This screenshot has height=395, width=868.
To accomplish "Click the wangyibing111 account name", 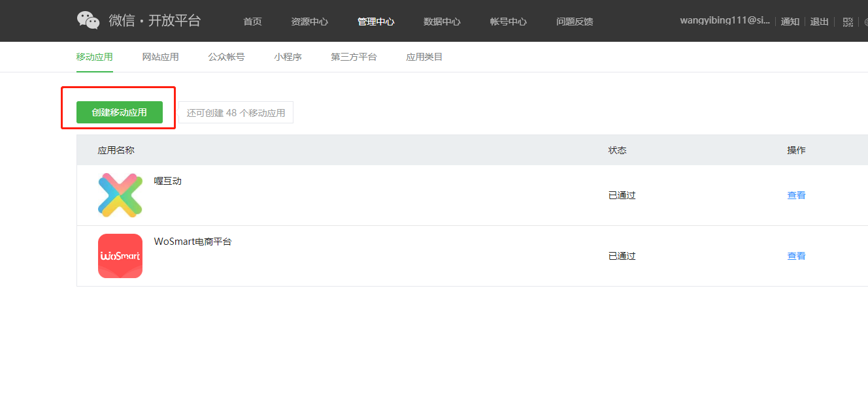I will click(x=725, y=21).
